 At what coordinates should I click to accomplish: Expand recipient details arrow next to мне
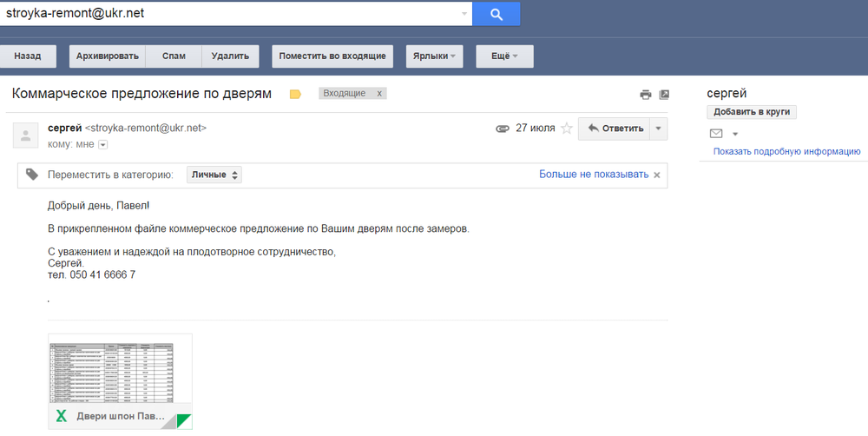[x=103, y=144]
